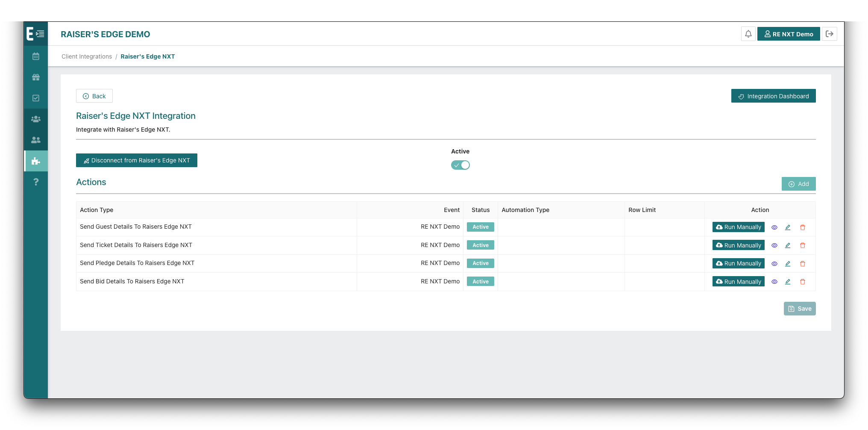View Send Guest Details action eye icon

tap(774, 227)
